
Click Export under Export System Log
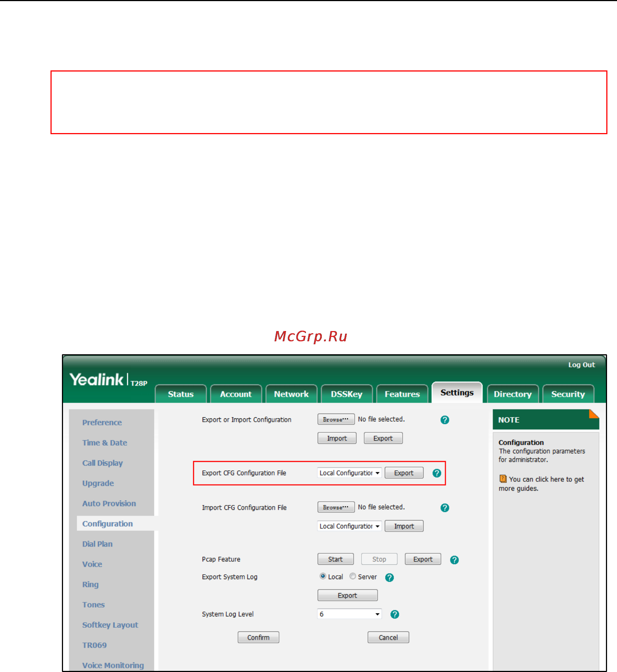coord(348,595)
